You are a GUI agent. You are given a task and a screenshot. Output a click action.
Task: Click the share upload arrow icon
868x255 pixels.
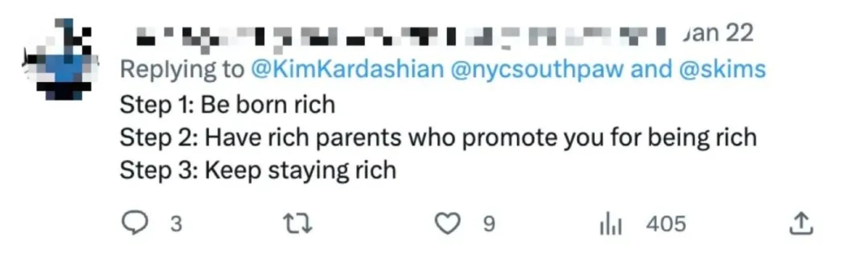tap(801, 224)
